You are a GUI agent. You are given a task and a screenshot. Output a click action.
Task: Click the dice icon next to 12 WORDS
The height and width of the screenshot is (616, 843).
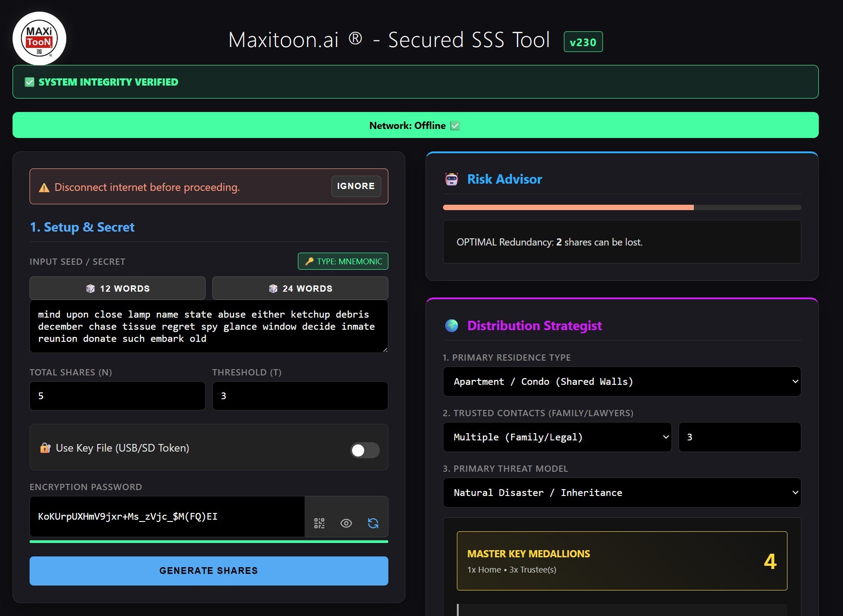point(91,288)
